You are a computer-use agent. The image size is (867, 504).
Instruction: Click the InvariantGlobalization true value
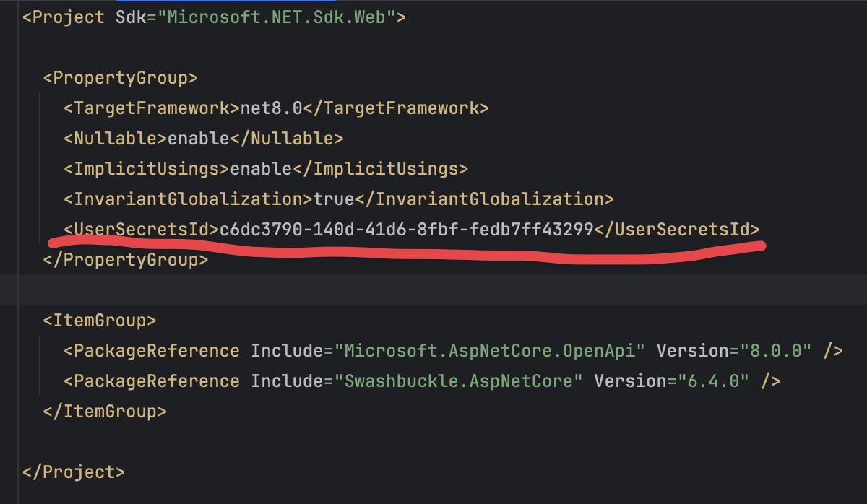[x=334, y=199]
